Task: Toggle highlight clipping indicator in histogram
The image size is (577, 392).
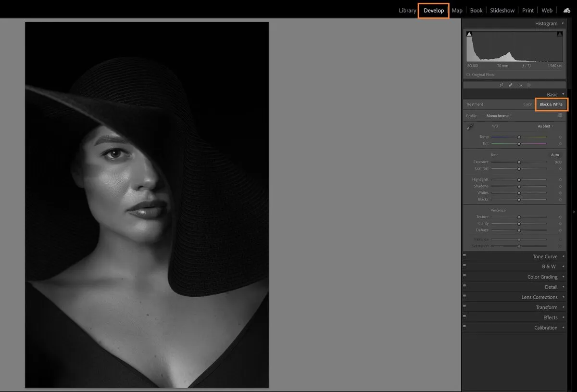Action: [x=560, y=34]
